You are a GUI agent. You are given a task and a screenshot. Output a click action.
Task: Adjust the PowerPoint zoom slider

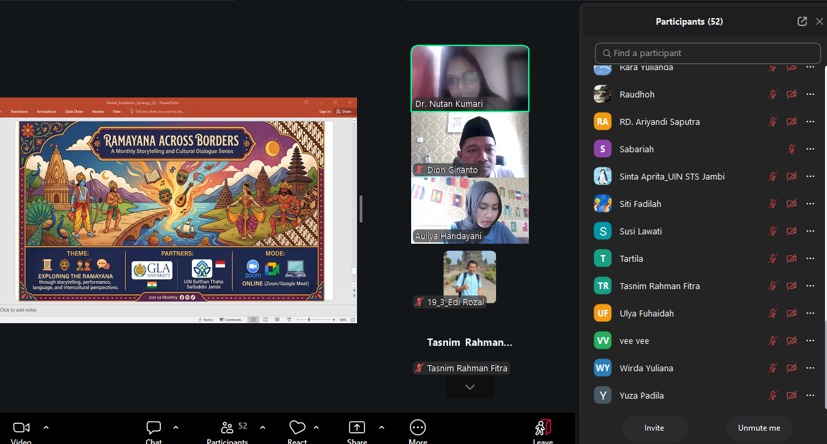pos(315,320)
